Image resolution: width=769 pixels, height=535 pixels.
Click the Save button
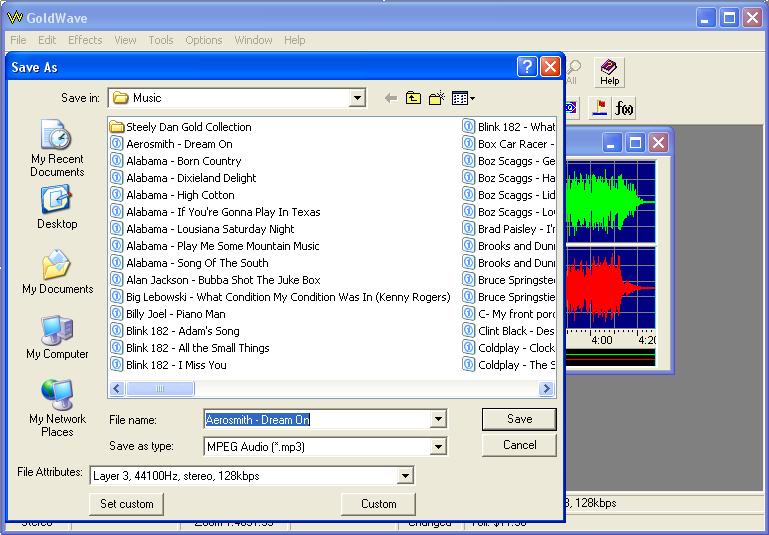[519, 419]
